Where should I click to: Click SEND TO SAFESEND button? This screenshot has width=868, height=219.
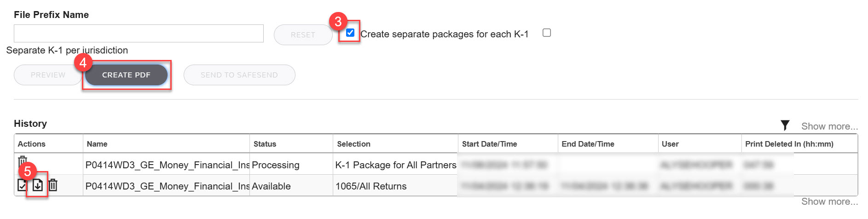point(239,75)
